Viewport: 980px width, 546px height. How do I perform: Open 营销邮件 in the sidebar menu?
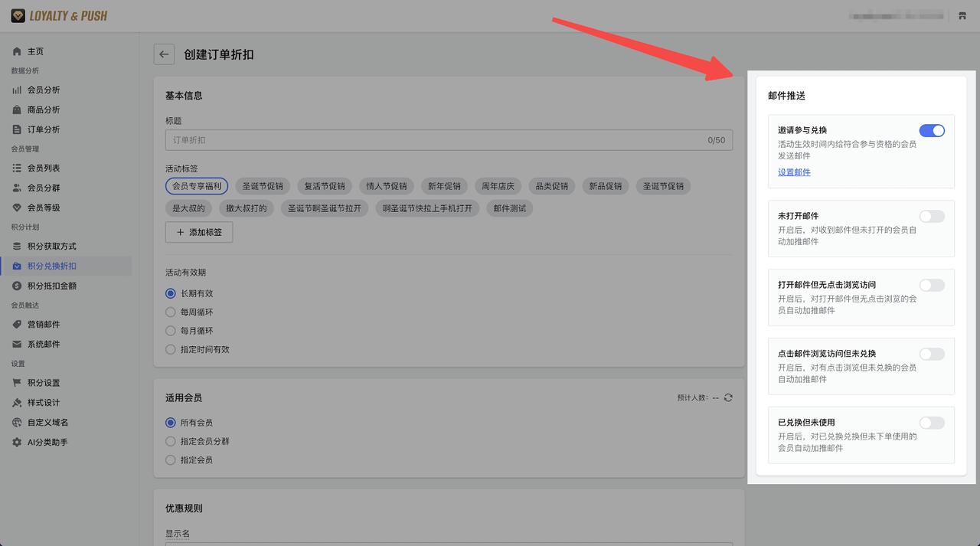(43, 324)
